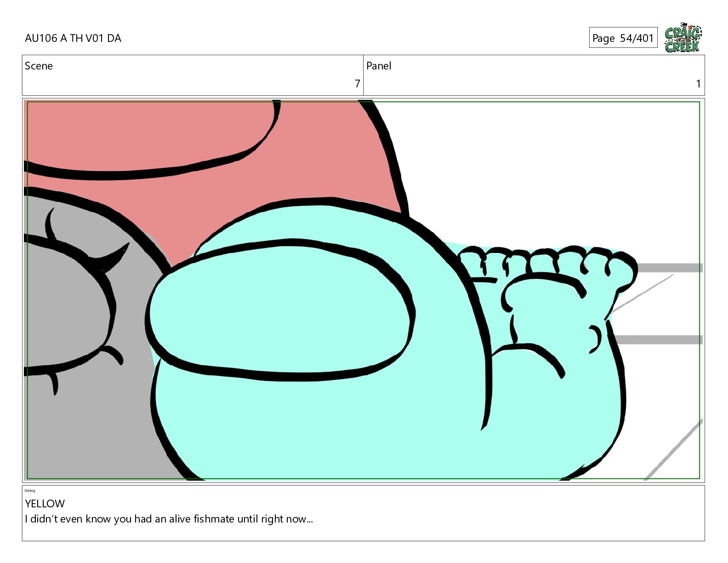The image size is (728, 563).
Task: Click the small 'Dialog' label
Action: tap(30, 491)
